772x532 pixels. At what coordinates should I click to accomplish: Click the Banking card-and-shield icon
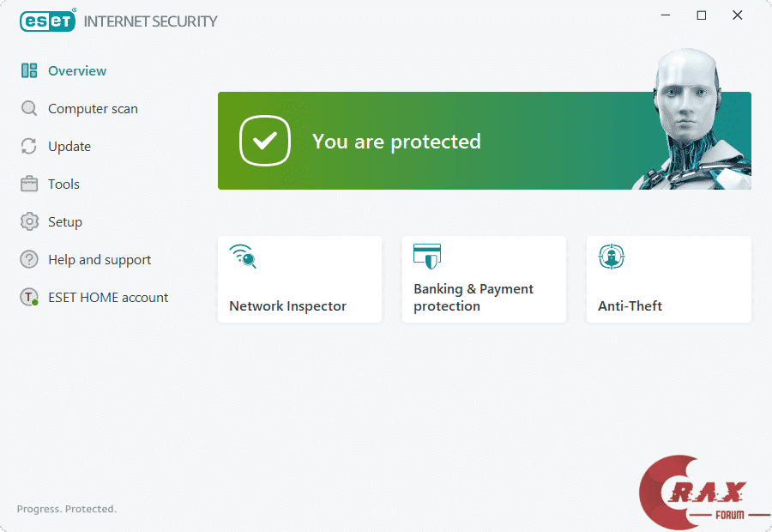click(x=426, y=256)
